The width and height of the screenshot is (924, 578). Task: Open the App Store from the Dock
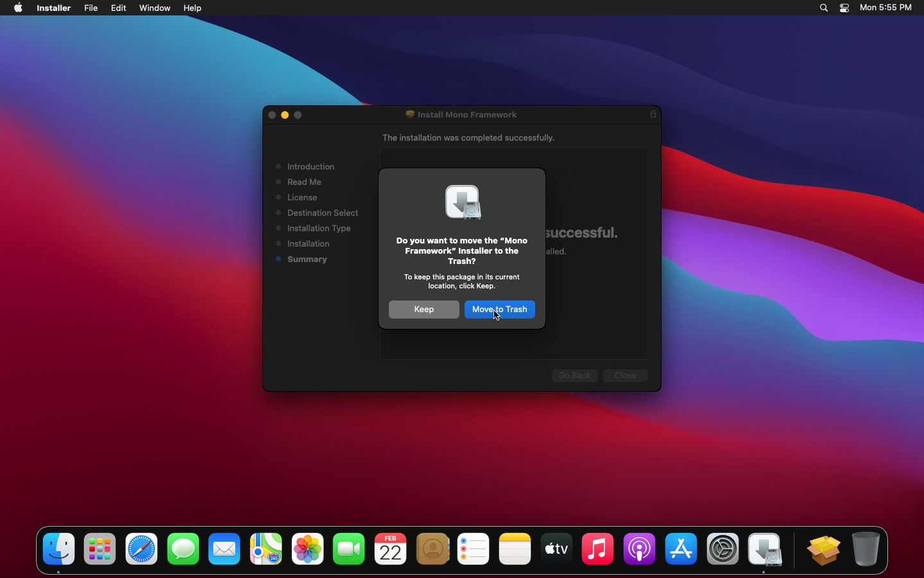(x=681, y=549)
